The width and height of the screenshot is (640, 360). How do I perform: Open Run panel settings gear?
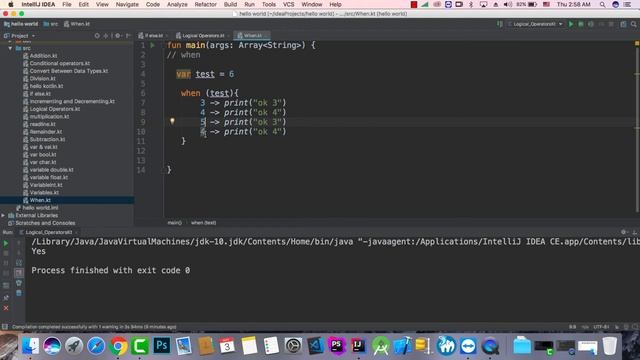[x=623, y=232]
